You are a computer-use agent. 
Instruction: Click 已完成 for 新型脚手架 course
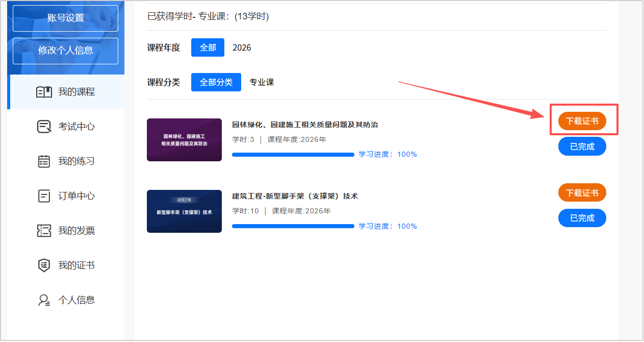(x=582, y=218)
